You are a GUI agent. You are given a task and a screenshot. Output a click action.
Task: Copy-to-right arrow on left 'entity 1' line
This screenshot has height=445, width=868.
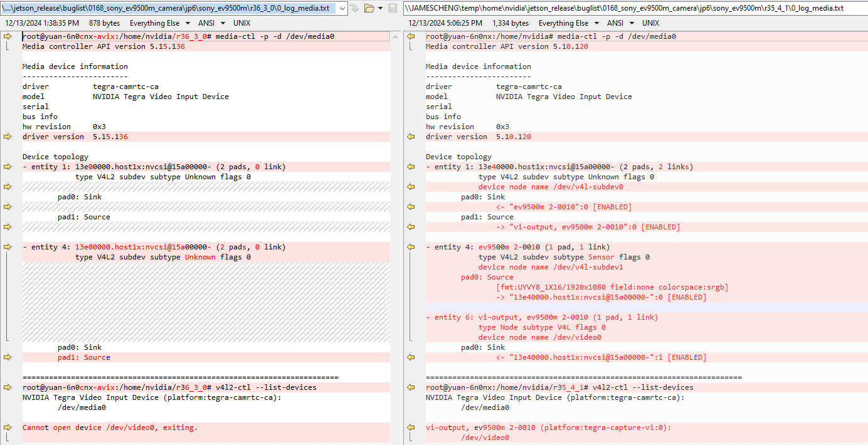[x=8, y=167]
